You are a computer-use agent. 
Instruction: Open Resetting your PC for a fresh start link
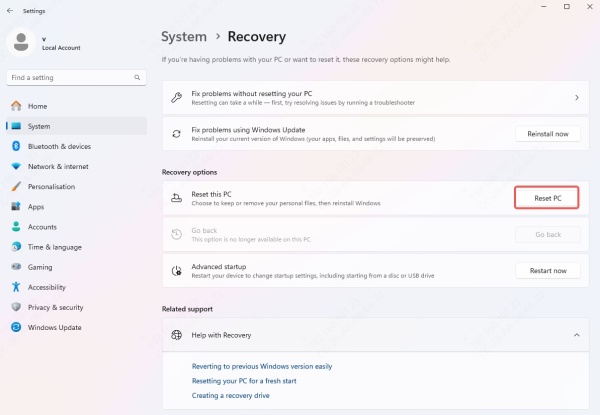coord(244,381)
